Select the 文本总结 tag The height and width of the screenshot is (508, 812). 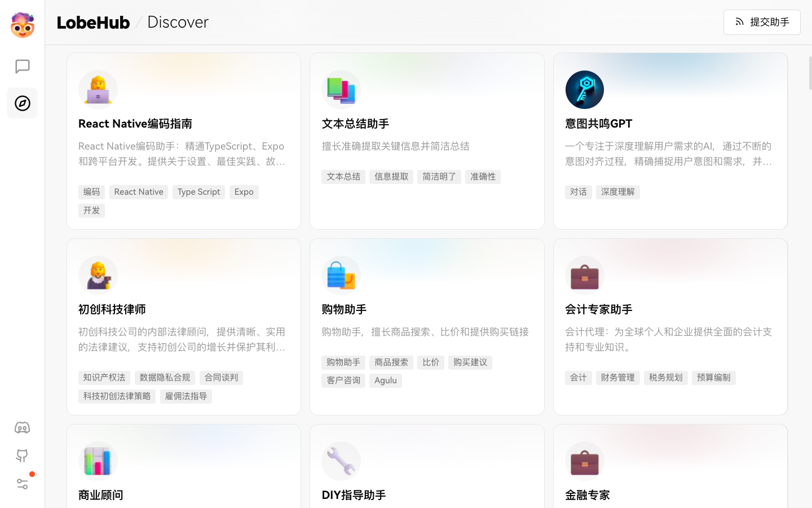click(x=343, y=177)
